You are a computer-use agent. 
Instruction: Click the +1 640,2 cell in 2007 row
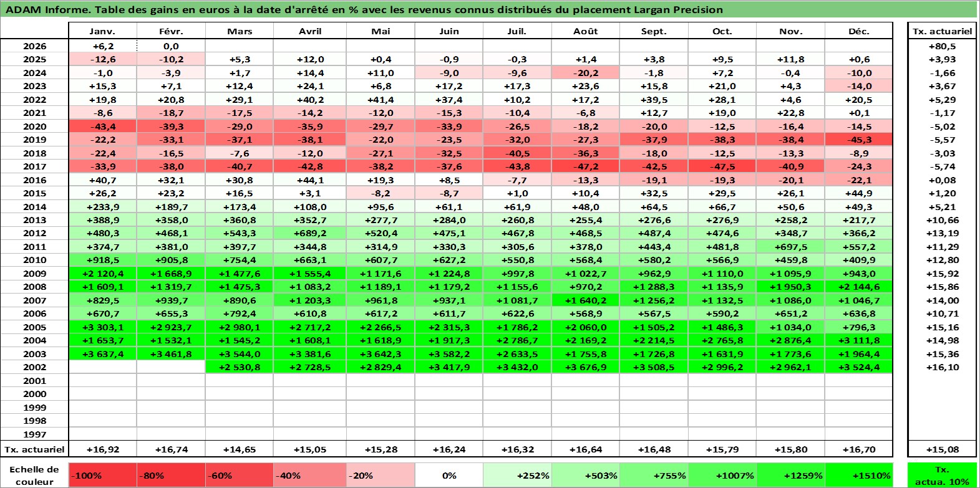coord(585,300)
